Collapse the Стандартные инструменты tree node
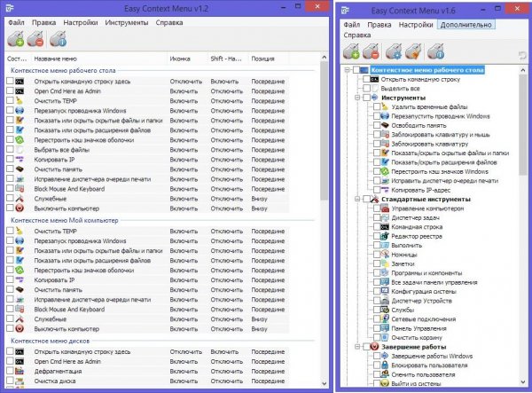 coord(357,199)
